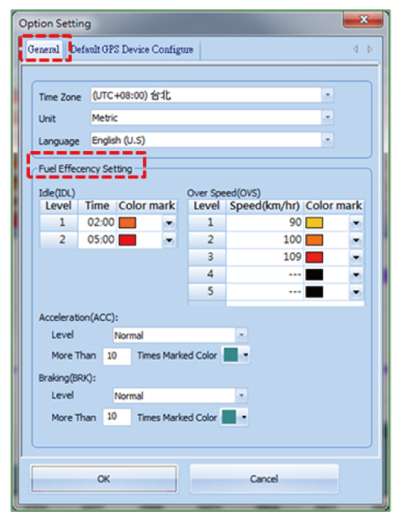Open Over Speed level 3 color arrow
This screenshot has width=400, height=518.
pyautogui.click(x=356, y=257)
